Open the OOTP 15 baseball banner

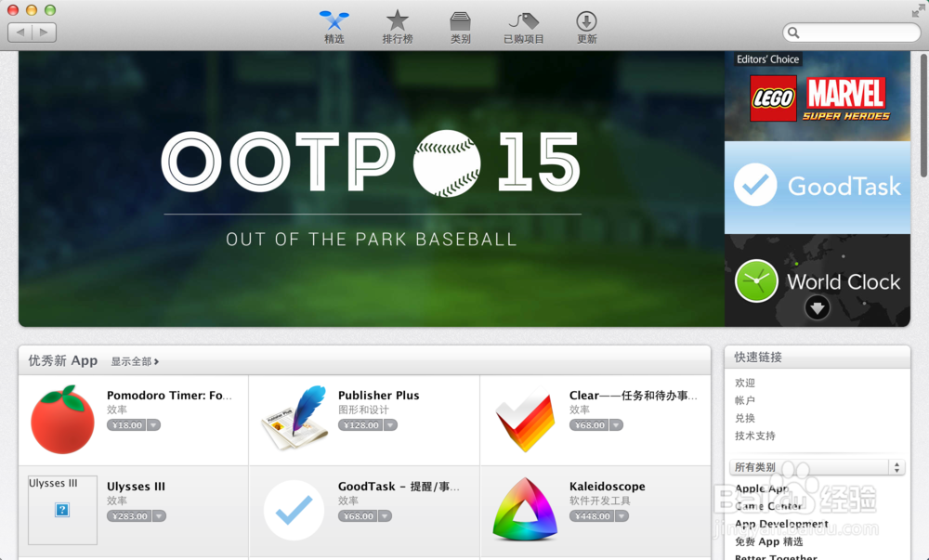(x=372, y=189)
